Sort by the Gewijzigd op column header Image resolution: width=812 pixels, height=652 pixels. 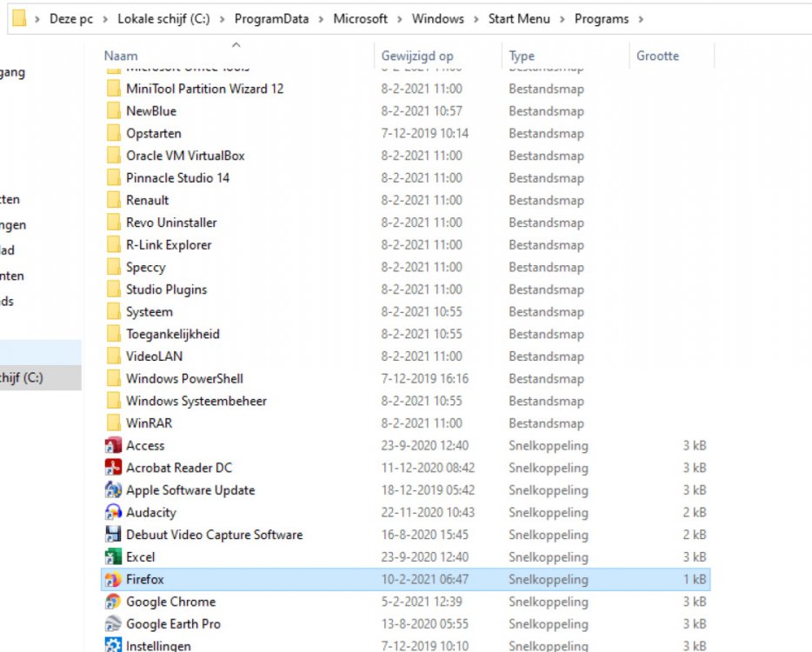pyautogui.click(x=417, y=56)
